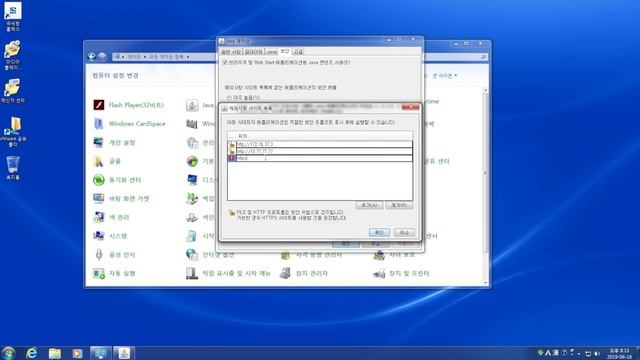Switch to 업데이트 tab in Java panel
The width and height of the screenshot is (640, 360).
click(254, 52)
